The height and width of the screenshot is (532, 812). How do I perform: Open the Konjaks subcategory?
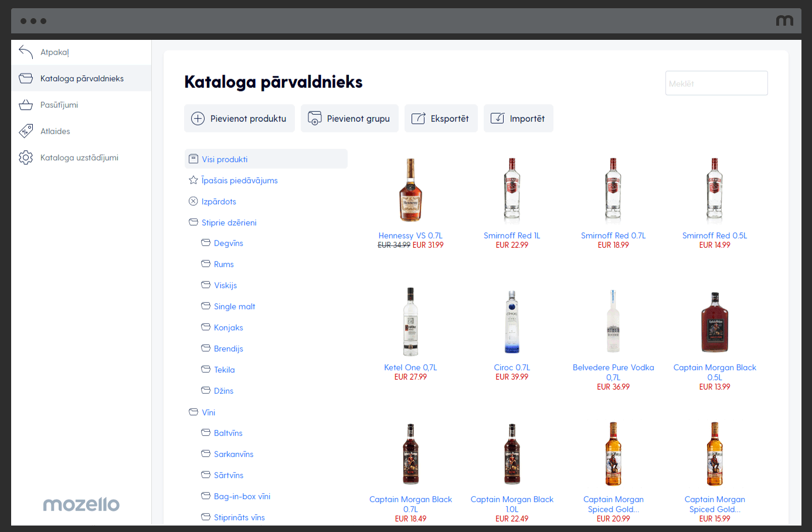(x=228, y=328)
